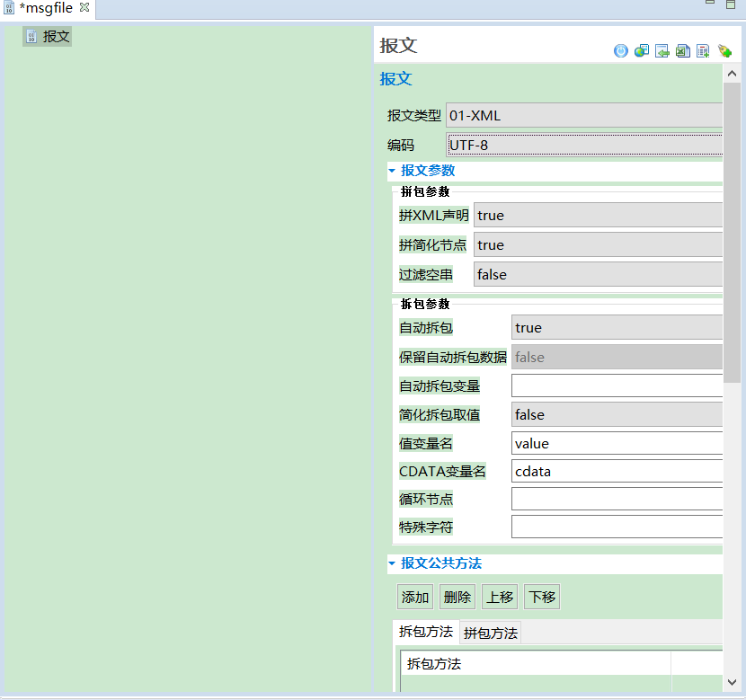Open the 拼XML声明 dropdown
The image size is (746, 700).
598,215
